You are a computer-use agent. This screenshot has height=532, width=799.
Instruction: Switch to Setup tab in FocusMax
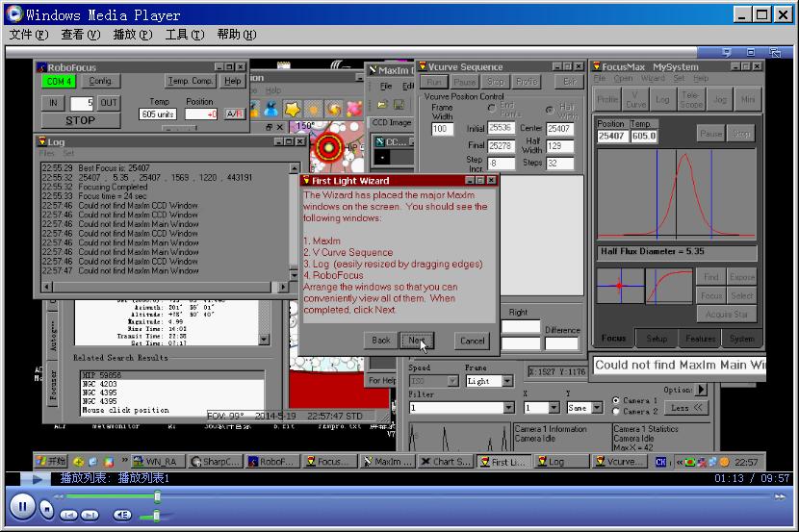[x=657, y=339]
